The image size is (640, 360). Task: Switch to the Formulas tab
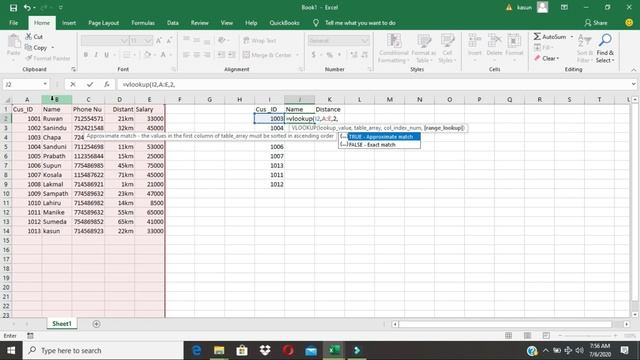coord(143,23)
